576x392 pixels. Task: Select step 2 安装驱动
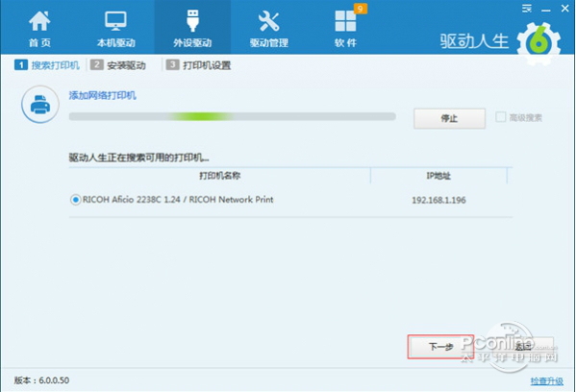pos(118,65)
